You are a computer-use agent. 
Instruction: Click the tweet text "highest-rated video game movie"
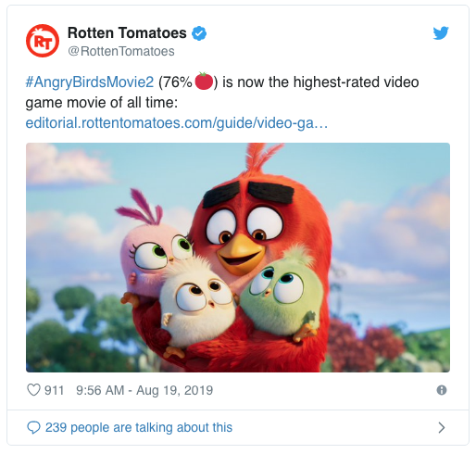[222, 93]
